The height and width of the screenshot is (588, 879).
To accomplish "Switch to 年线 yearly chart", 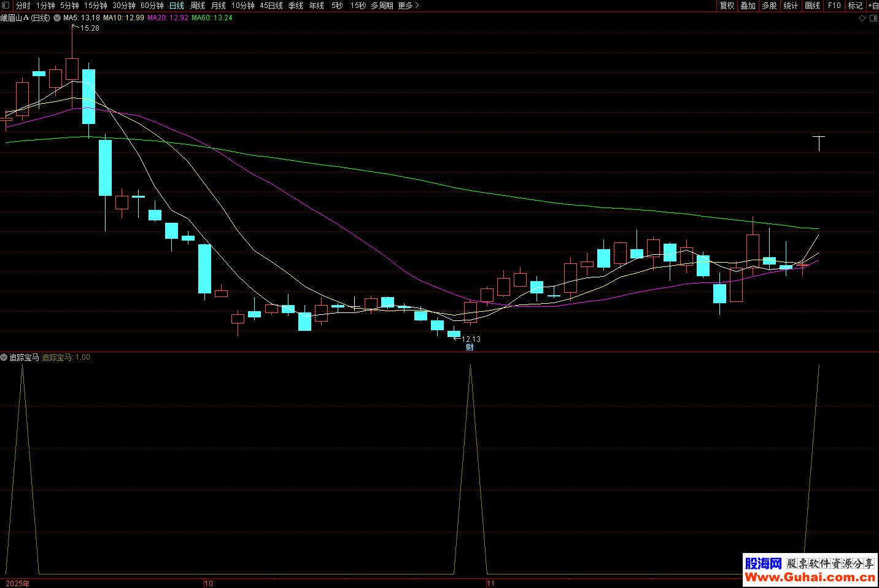I will pyautogui.click(x=317, y=6).
